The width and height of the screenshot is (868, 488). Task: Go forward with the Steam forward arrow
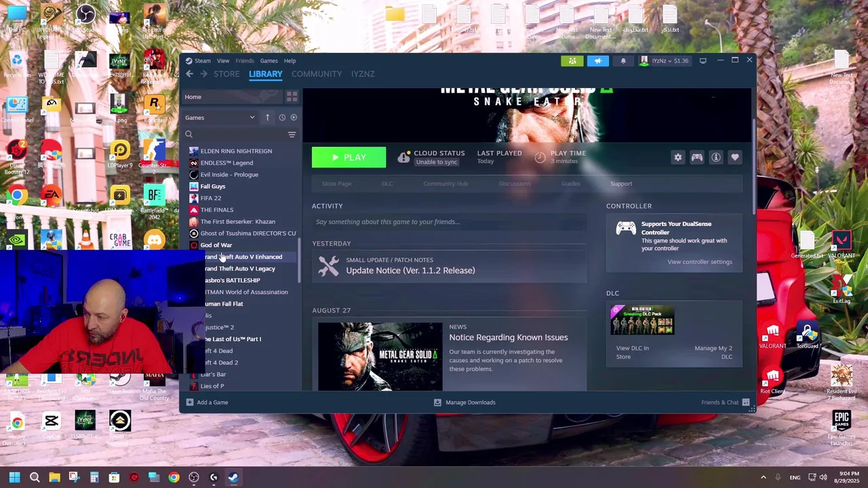tap(203, 74)
